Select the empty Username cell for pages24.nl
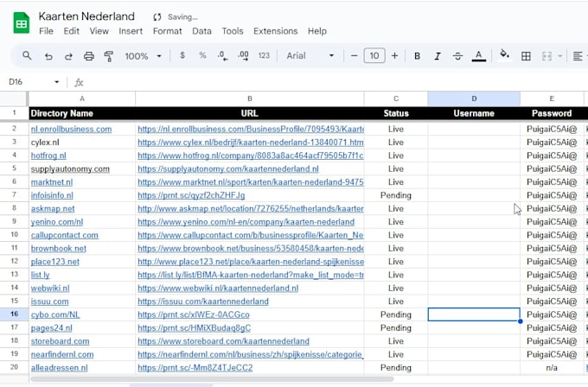The image size is (588, 387). [x=474, y=327]
